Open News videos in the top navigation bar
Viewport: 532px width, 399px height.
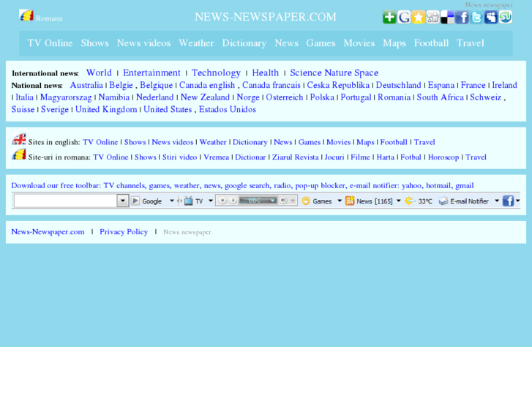tap(143, 43)
